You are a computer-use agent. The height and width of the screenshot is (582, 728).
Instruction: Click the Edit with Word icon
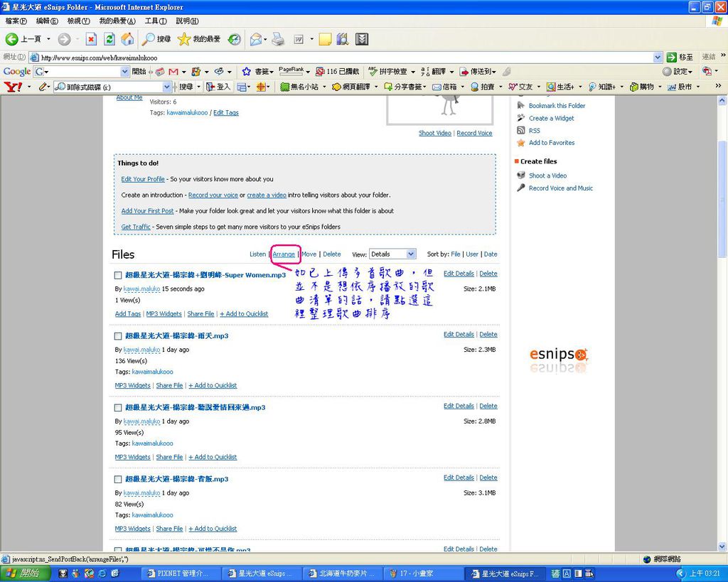tap(299, 40)
